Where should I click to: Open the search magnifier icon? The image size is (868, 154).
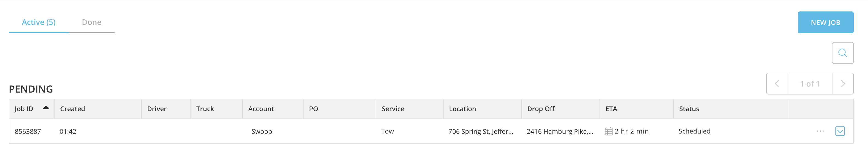(842, 53)
